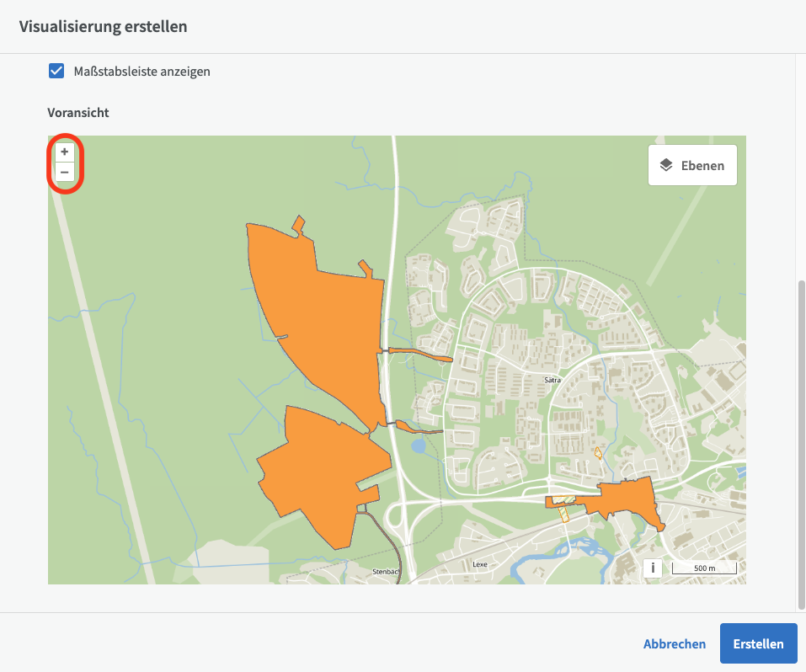Click the blue Erstellen button

point(758,644)
